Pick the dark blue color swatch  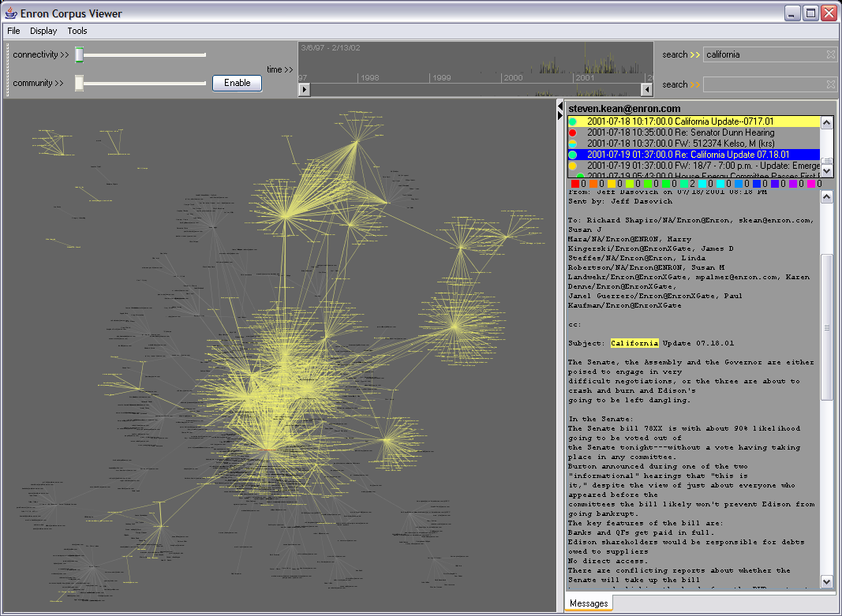[x=757, y=184]
